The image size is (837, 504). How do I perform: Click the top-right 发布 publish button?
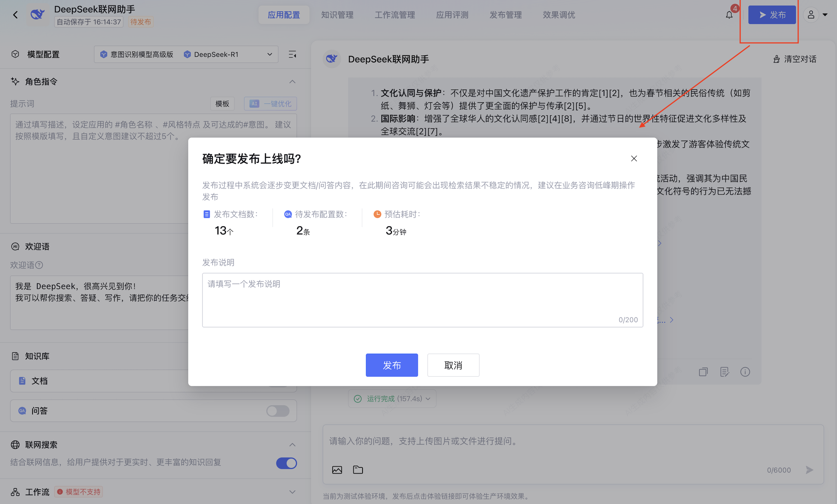coord(772,15)
